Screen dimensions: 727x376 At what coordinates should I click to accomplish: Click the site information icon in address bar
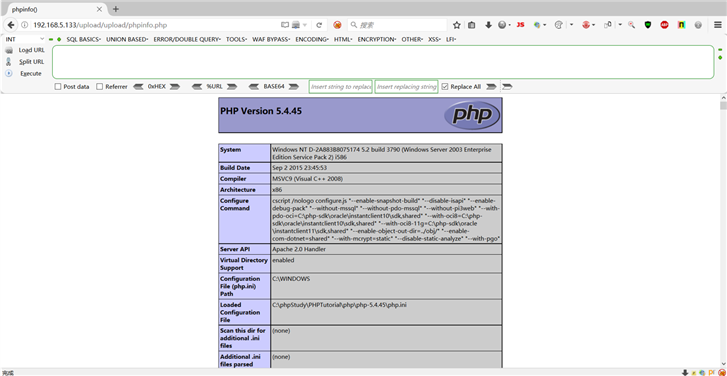pos(25,25)
